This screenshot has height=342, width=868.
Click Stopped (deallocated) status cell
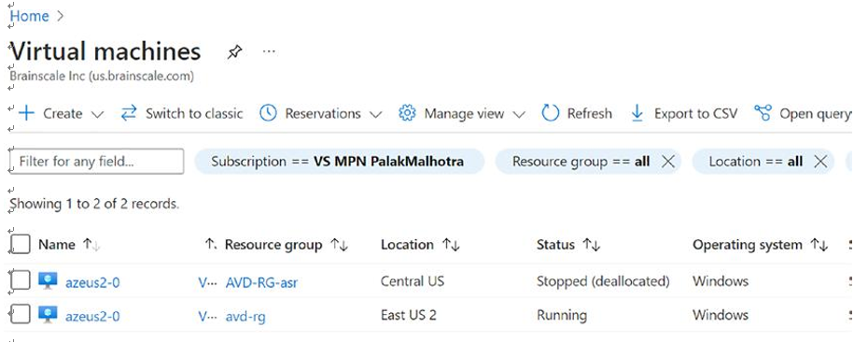(603, 281)
